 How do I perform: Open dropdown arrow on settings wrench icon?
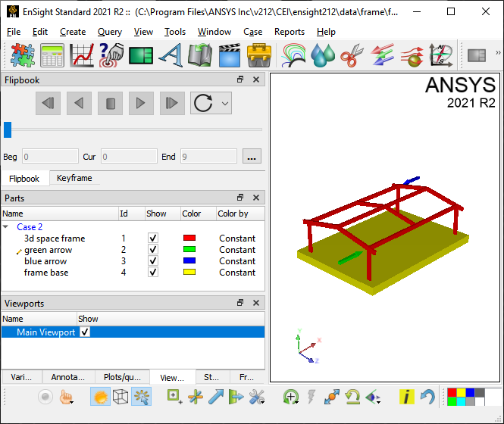pos(263,402)
